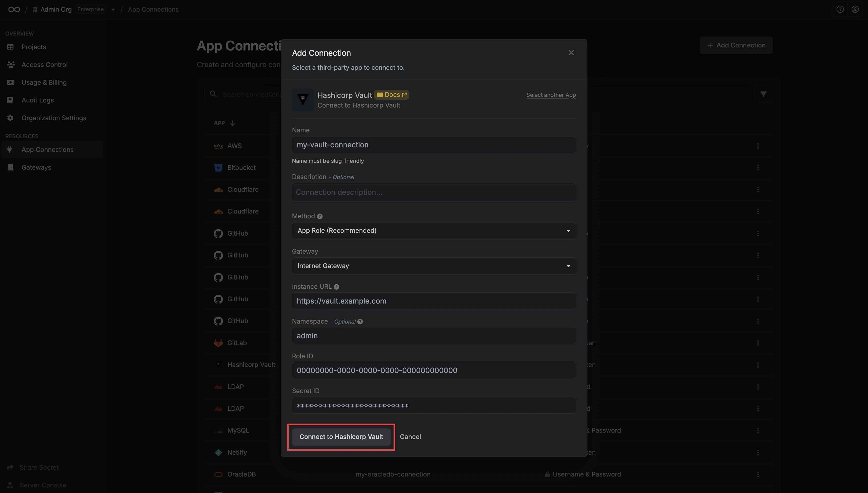The width and height of the screenshot is (868, 493).
Task: Close the Add Connection dialog
Action: coord(571,52)
